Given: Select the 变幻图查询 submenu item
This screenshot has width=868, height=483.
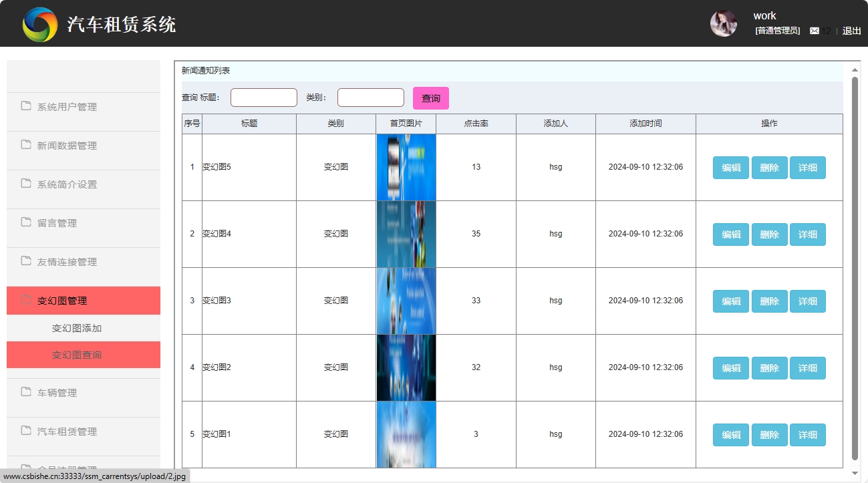Looking at the screenshot, I should click(76, 354).
